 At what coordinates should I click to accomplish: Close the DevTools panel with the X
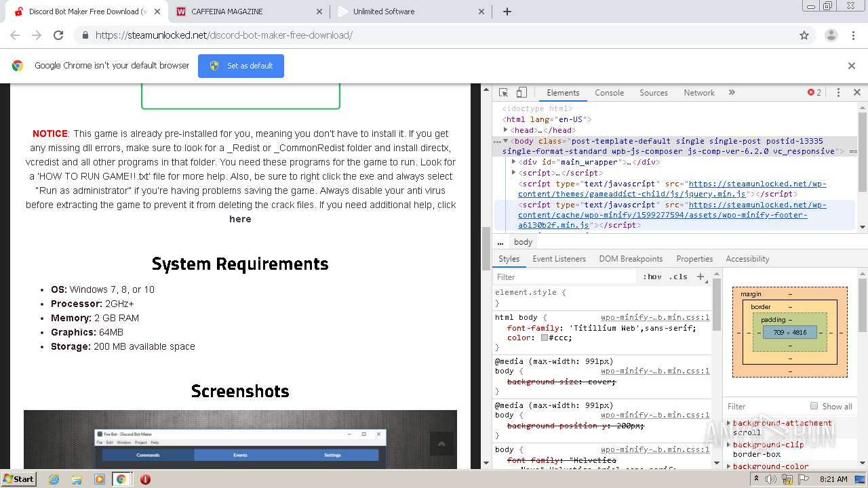856,93
